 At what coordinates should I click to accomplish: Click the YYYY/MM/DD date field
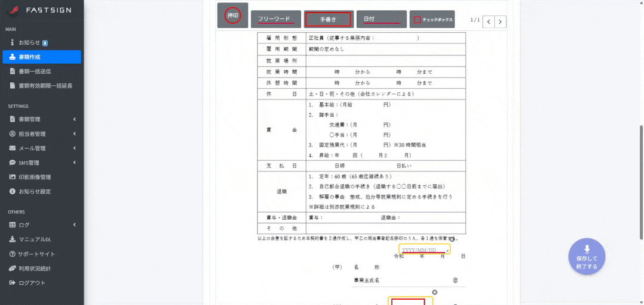coord(425,250)
